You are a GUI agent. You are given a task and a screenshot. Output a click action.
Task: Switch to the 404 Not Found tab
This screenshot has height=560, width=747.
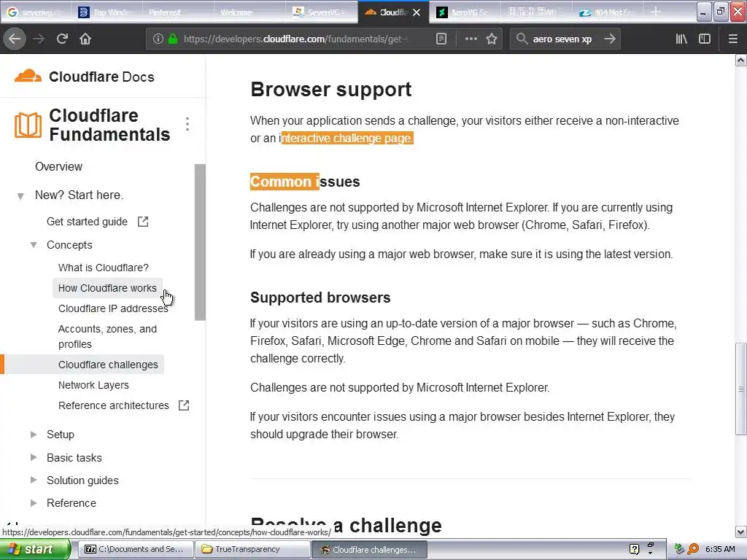click(x=608, y=12)
